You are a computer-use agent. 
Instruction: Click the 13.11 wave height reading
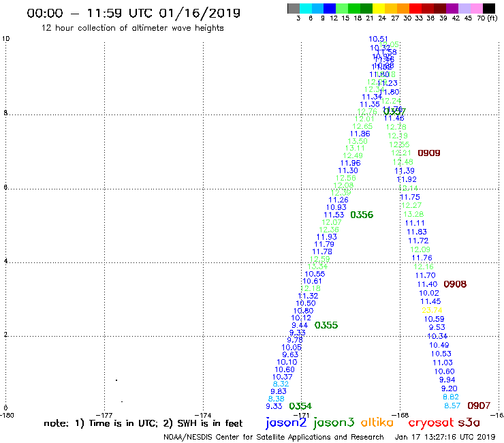[355, 149]
